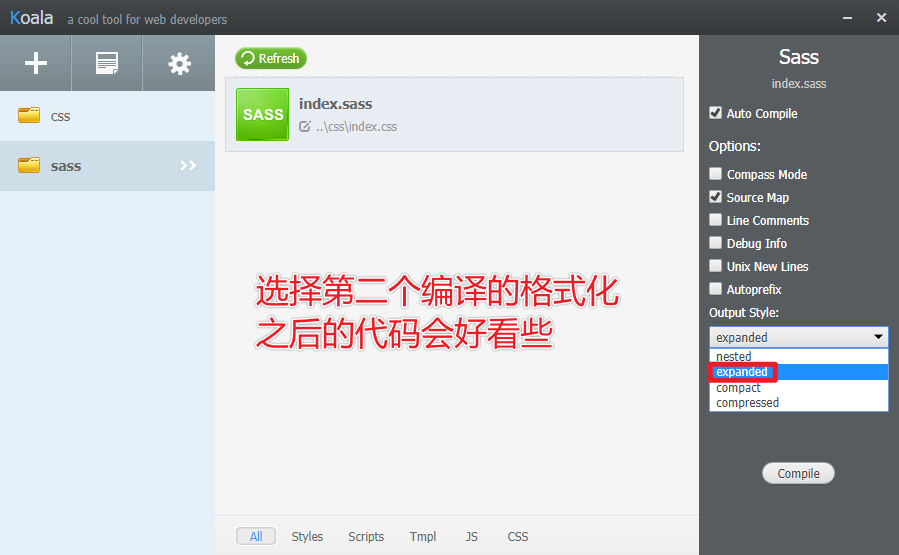Enable Compass Mode option

pos(715,174)
